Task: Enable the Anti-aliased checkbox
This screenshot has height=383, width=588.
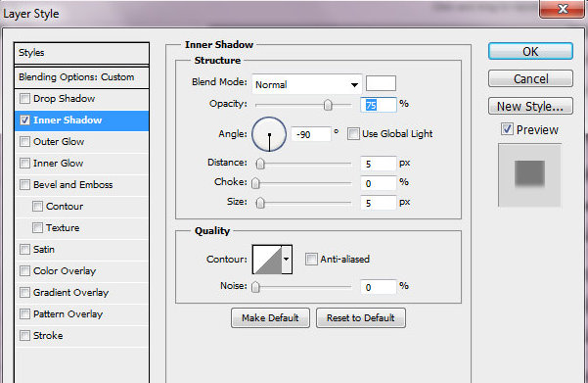Action: coord(311,259)
